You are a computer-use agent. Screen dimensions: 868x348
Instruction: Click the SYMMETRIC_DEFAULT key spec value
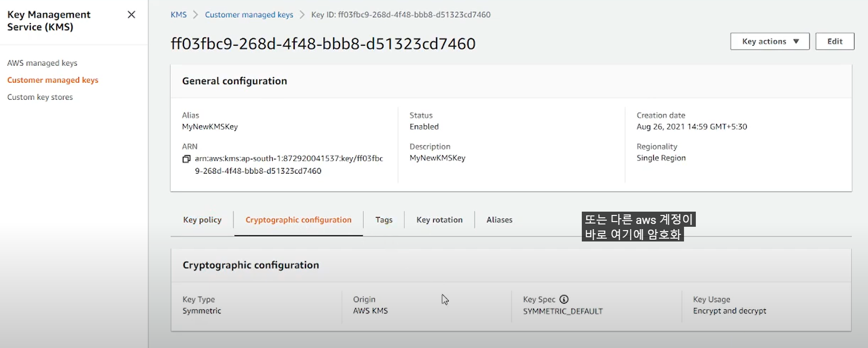563,311
